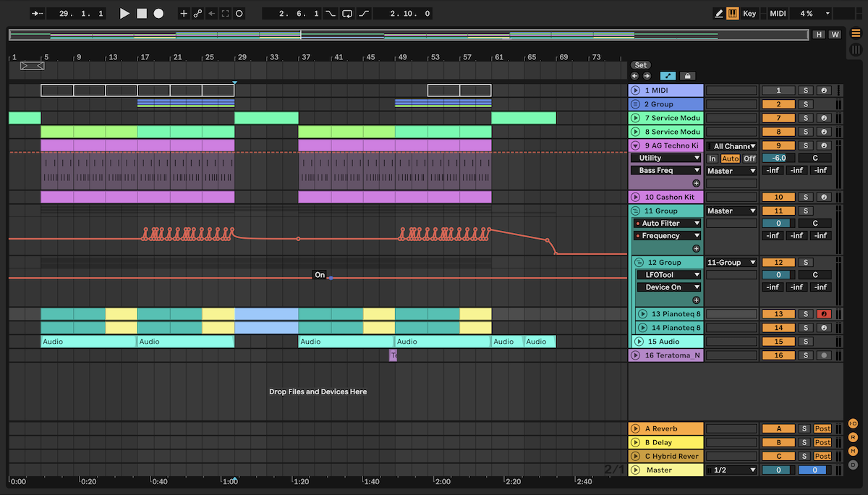This screenshot has width=868, height=495.
Task: Set track 9 monitoring to In
Action: [x=712, y=158]
